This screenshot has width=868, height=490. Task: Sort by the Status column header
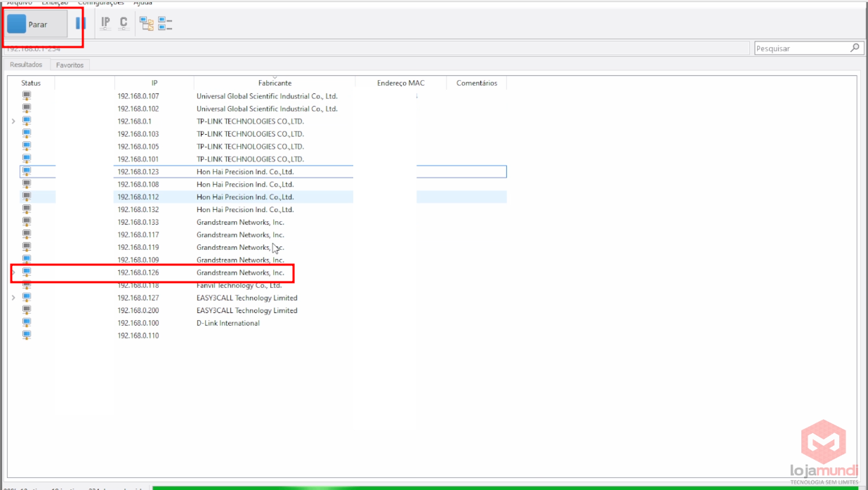[31, 83]
